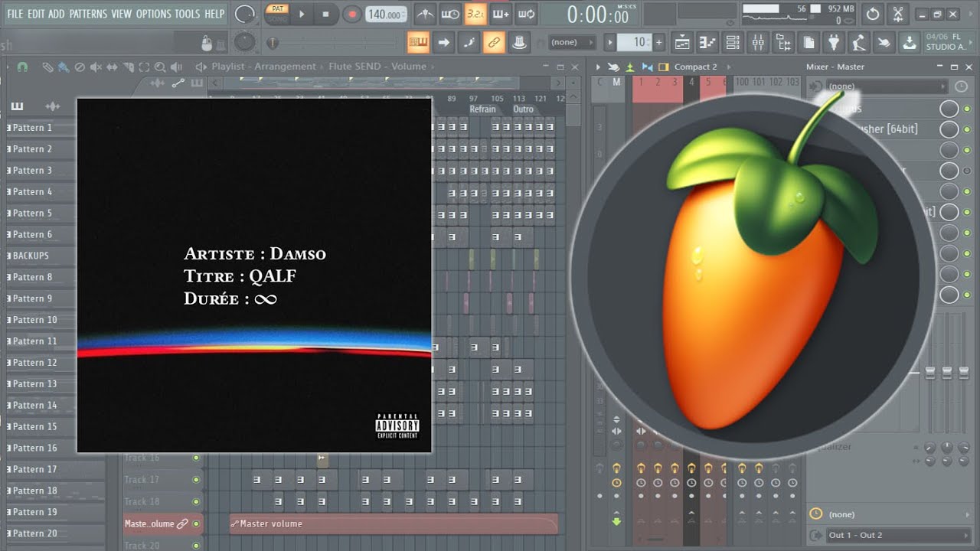
Task: Select the playlist draw pencil tool
Action: (47, 67)
